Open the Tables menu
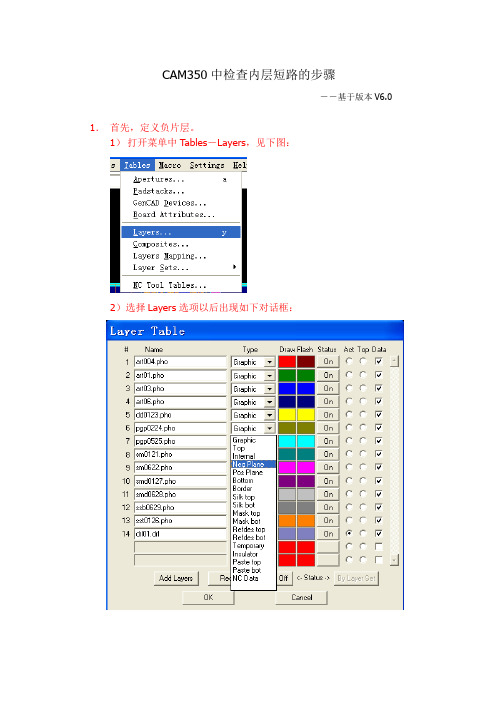 pos(137,165)
